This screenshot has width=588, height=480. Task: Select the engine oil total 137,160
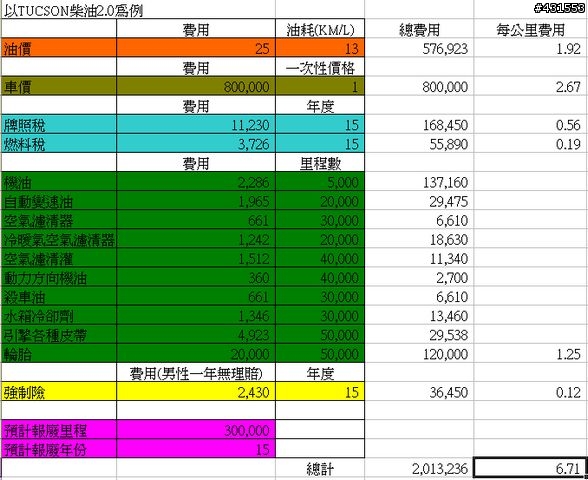coord(419,182)
